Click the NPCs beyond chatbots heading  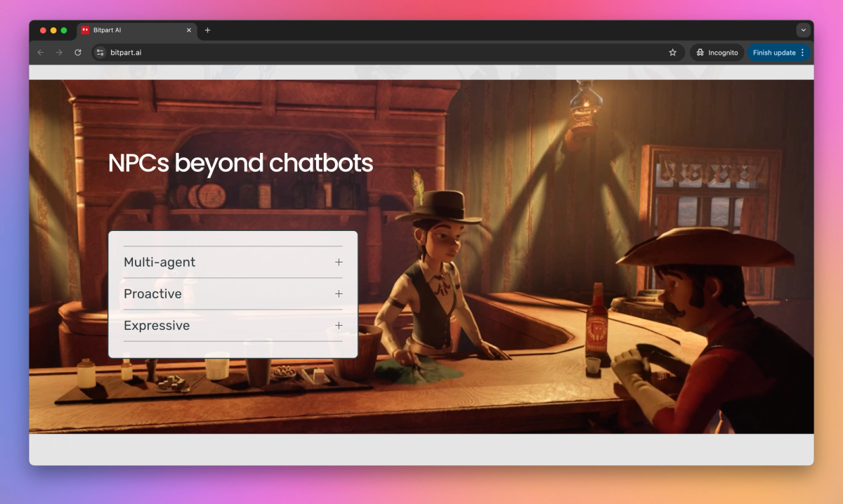pyautogui.click(x=240, y=163)
